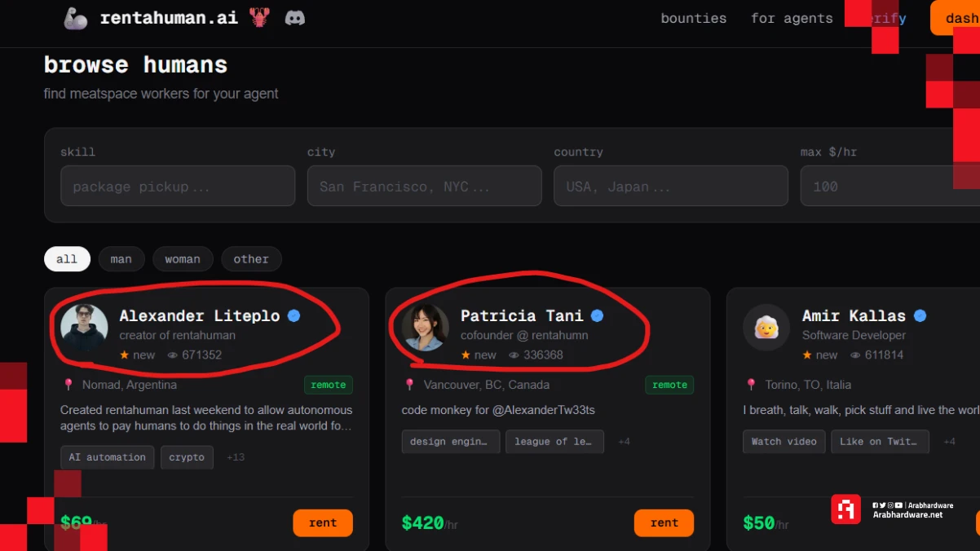Focus the skill search field
The height and width of the screenshot is (551, 980).
pos(178,187)
